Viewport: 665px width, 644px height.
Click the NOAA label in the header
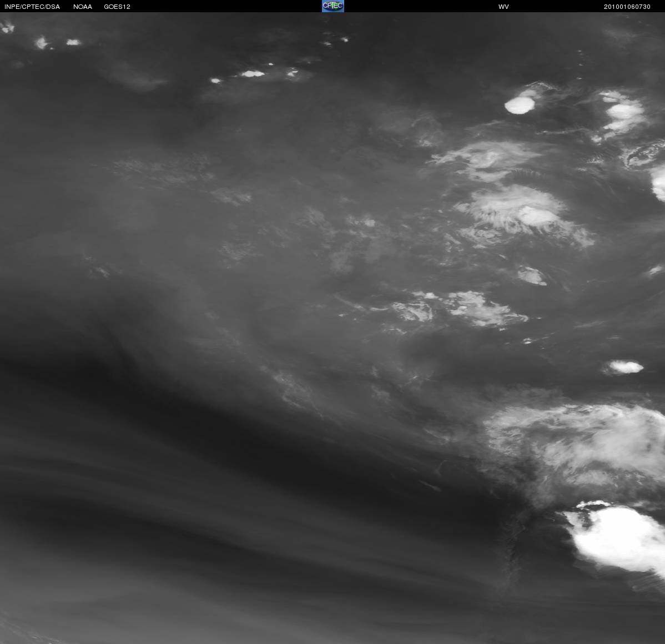[83, 7]
